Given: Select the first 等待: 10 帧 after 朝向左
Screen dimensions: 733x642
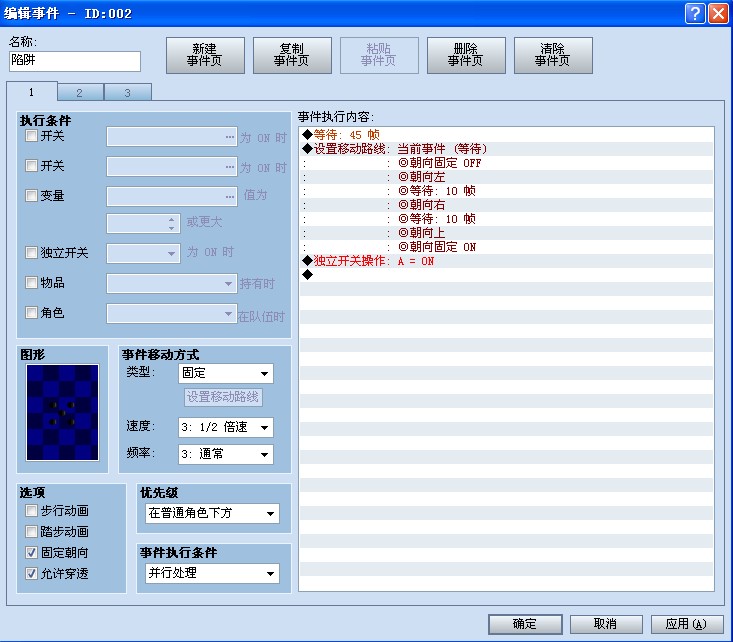Looking at the screenshot, I should (506, 191).
